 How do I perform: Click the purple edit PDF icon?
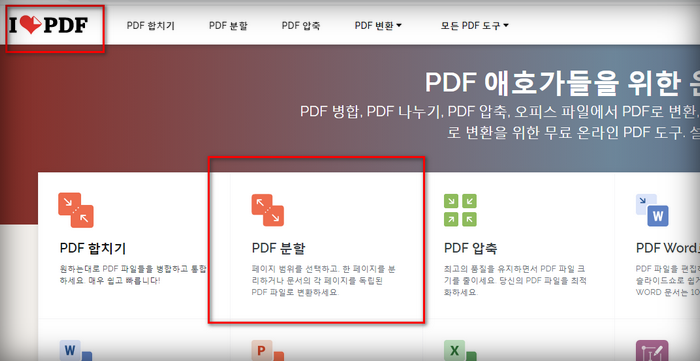pyautogui.click(x=652, y=351)
